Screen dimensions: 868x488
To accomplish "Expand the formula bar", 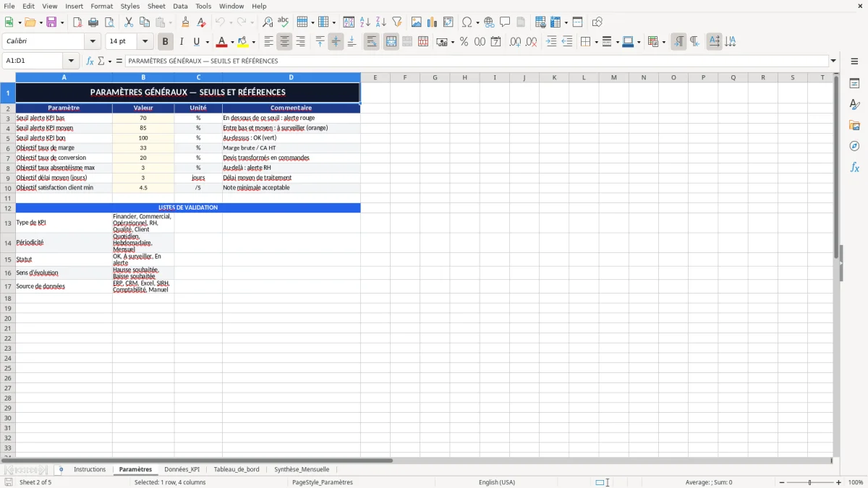I will click(x=833, y=61).
